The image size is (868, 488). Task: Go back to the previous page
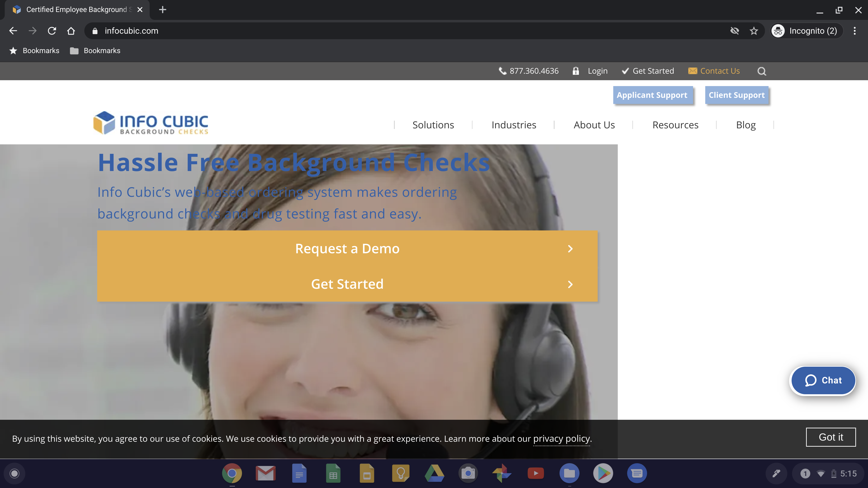(13, 31)
